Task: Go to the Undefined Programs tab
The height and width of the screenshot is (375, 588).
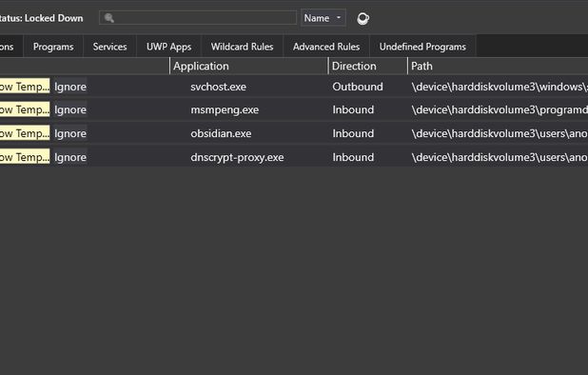Action: 422,47
